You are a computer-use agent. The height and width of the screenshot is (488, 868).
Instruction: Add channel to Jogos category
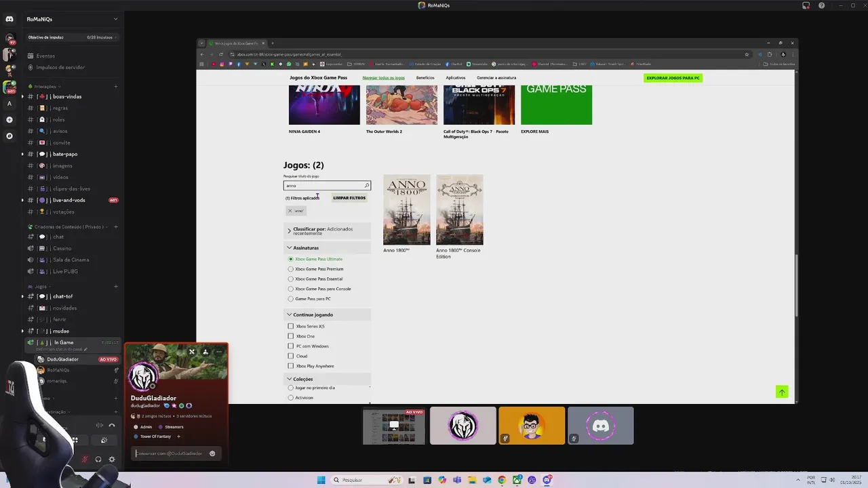[x=115, y=286]
